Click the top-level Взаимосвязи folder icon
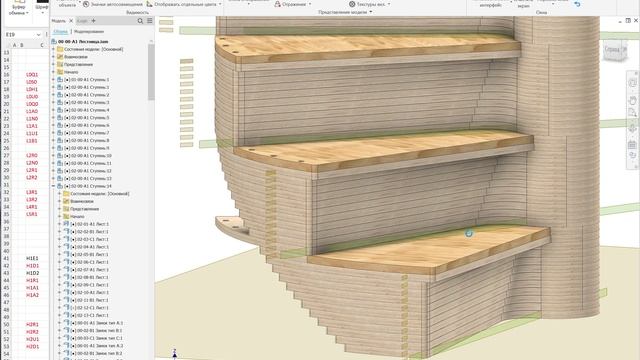The width and height of the screenshot is (640, 360). click(x=60, y=57)
